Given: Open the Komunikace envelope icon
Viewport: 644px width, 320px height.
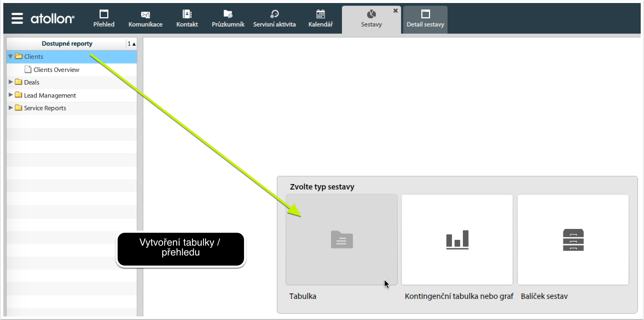Looking at the screenshot, I should coord(145,14).
